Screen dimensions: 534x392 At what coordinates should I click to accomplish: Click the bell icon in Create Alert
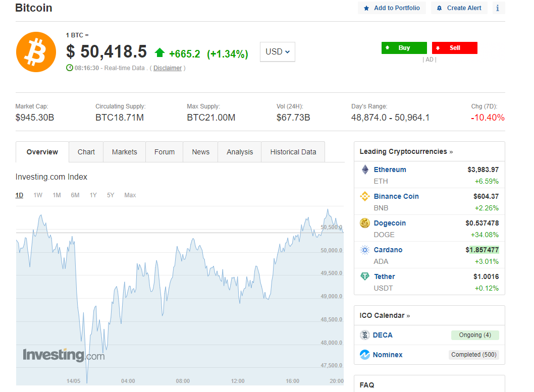439,8
